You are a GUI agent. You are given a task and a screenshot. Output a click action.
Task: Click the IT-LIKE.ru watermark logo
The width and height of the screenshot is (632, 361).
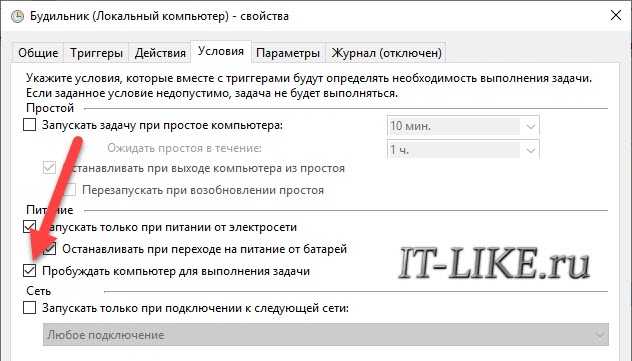[494, 264]
